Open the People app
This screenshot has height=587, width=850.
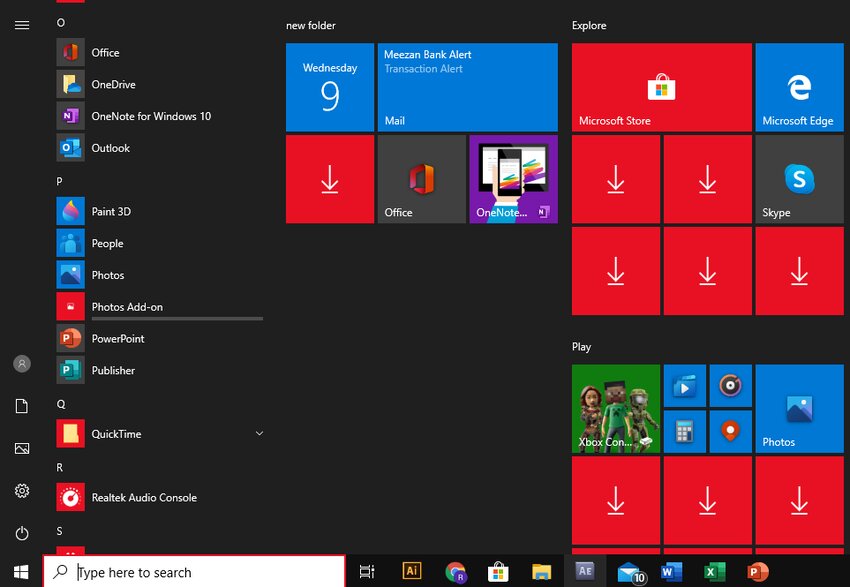[160, 243]
